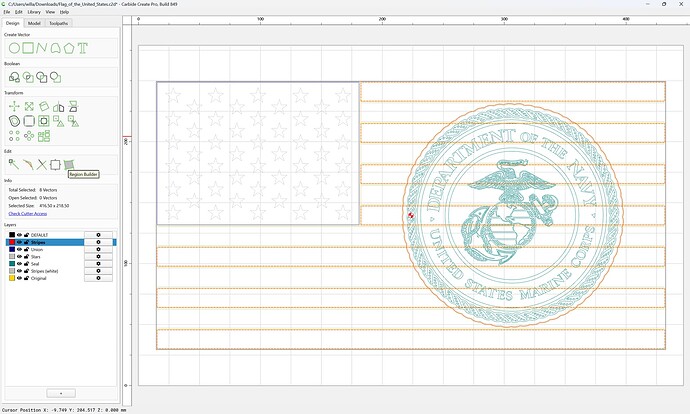Open settings gear for DEFAULT layer

[x=98, y=235]
